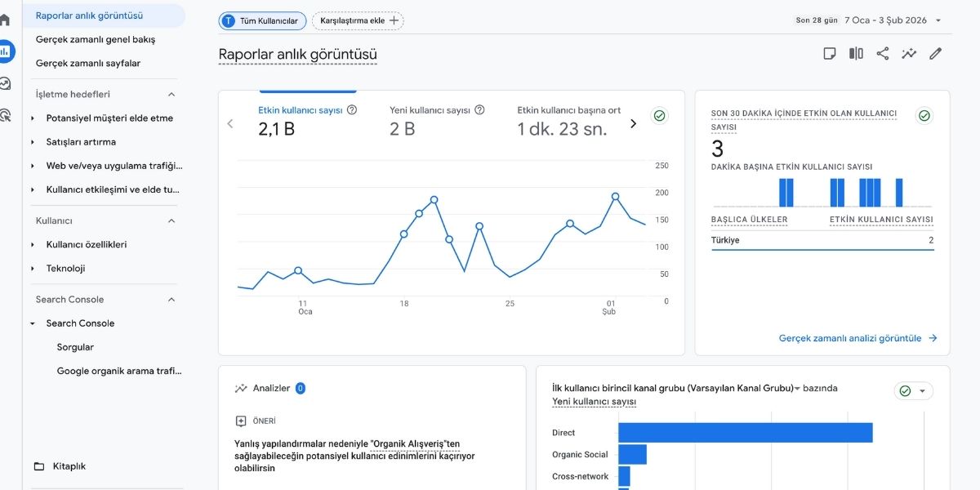Open Reports bar chart icon in left rail

(6, 51)
